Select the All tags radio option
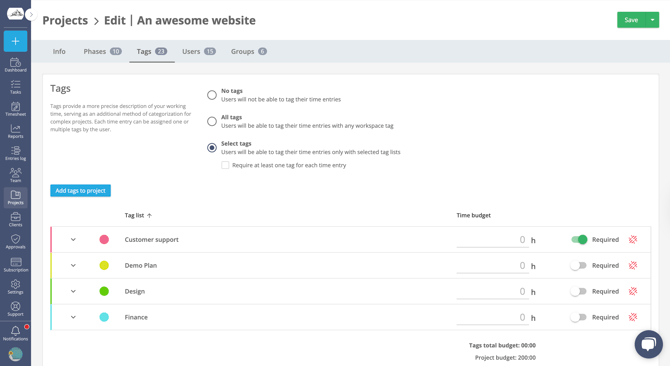Viewport: 670px width, 366px height. point(212,121)
